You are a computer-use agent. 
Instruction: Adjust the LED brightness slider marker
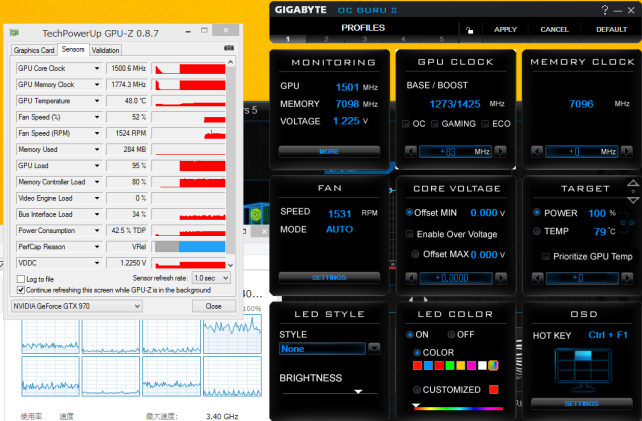(x=358, y=392)
